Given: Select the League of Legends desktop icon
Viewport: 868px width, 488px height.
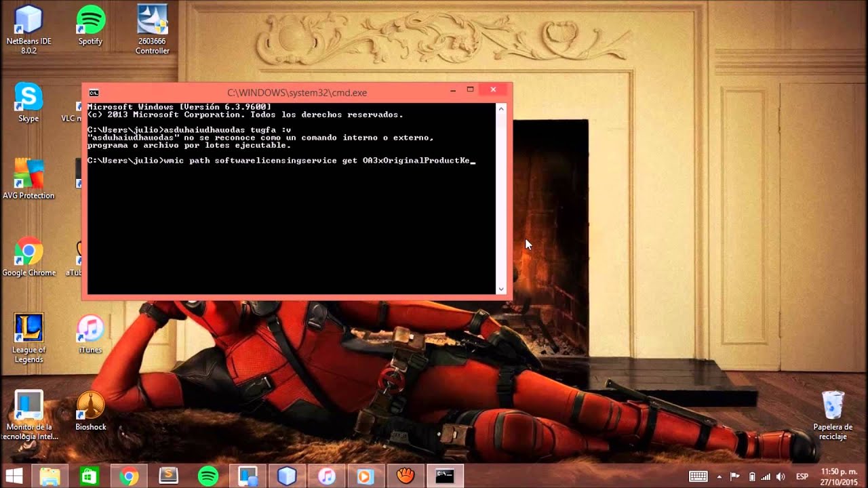Looking at the screenshot, I should 28,338.
